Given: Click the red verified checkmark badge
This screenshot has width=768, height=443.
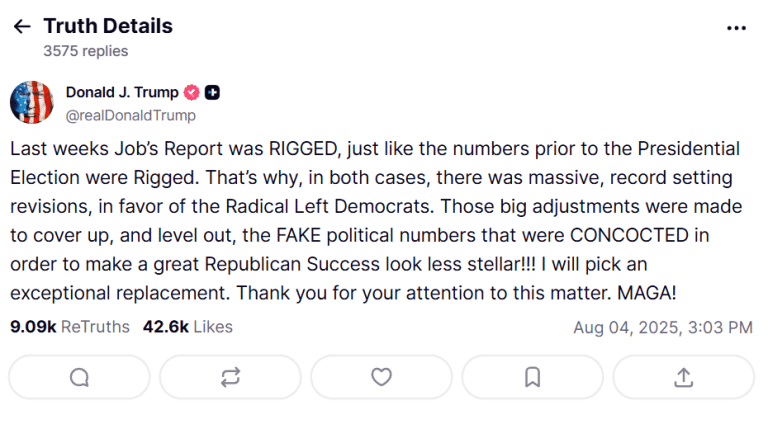Looking at the screenshot, I should pos(192,92).
